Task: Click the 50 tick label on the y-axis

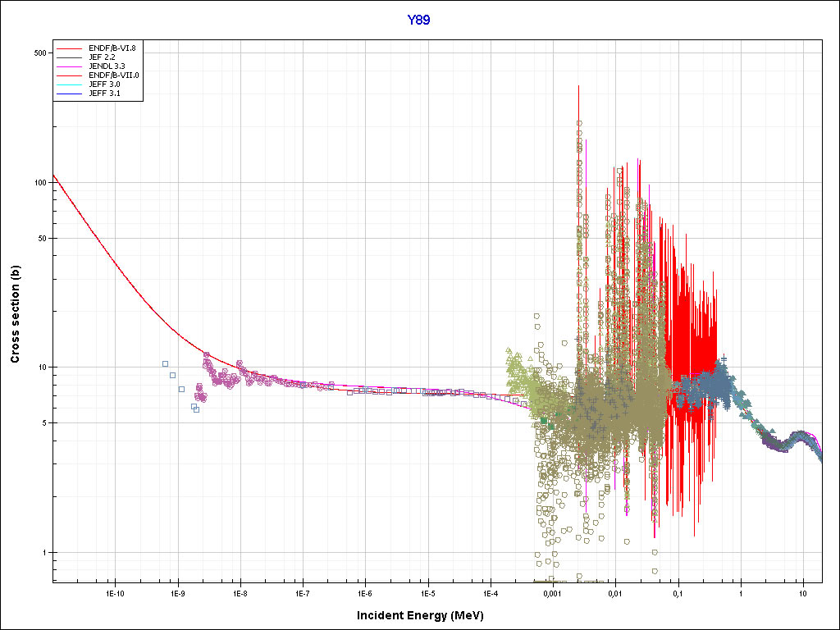Action: (x=41, y=238)
